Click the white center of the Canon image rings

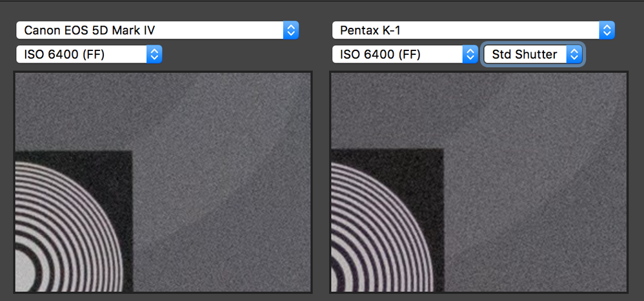(23, 275)
